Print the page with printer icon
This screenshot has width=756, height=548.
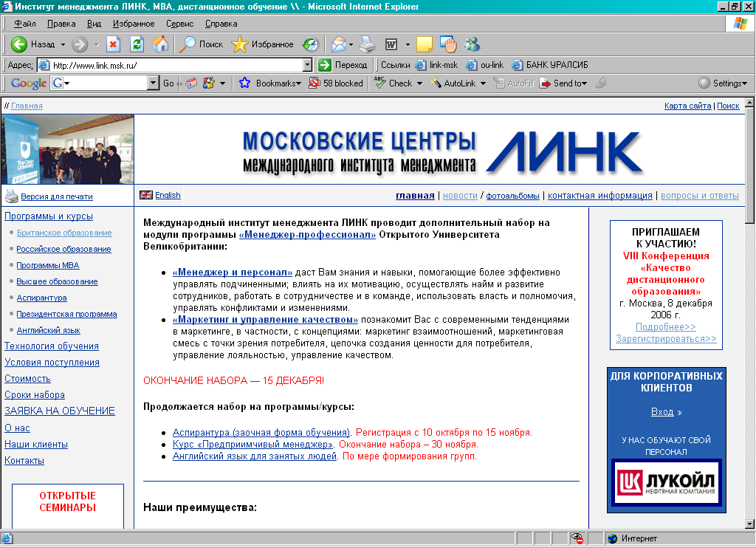(x=368, y=44)
